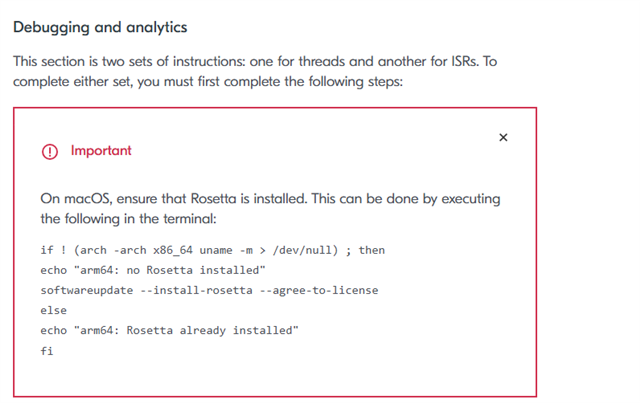Dismiss the Important notice with the X

coord(503,138)
